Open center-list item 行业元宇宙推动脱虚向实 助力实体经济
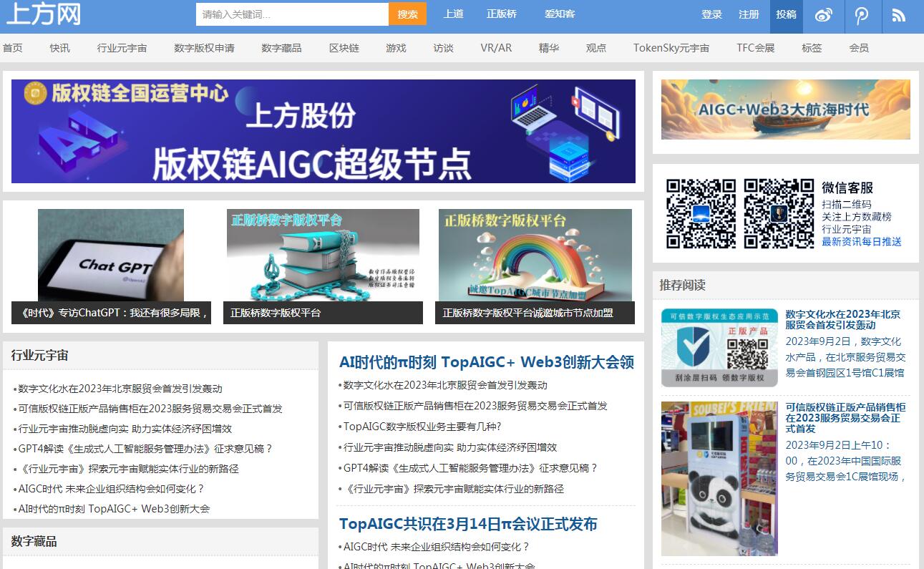The image size is (924, 569). pos(450,447)
